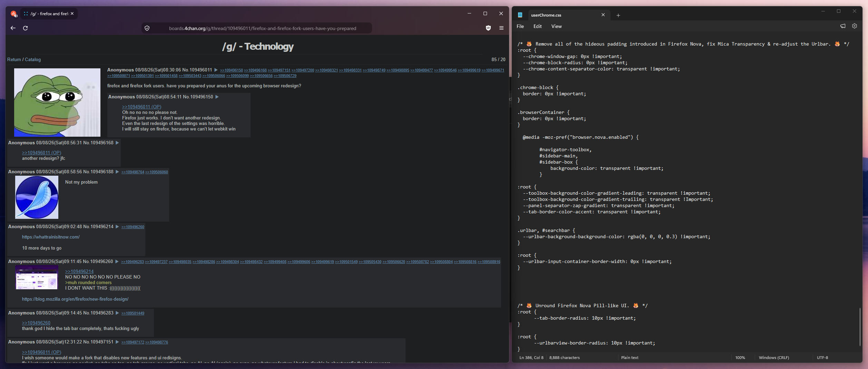Close the /g/ thread tab in Firefox
Image resolution: width=868 pixels, height=369 pixels.
[72, 14]
